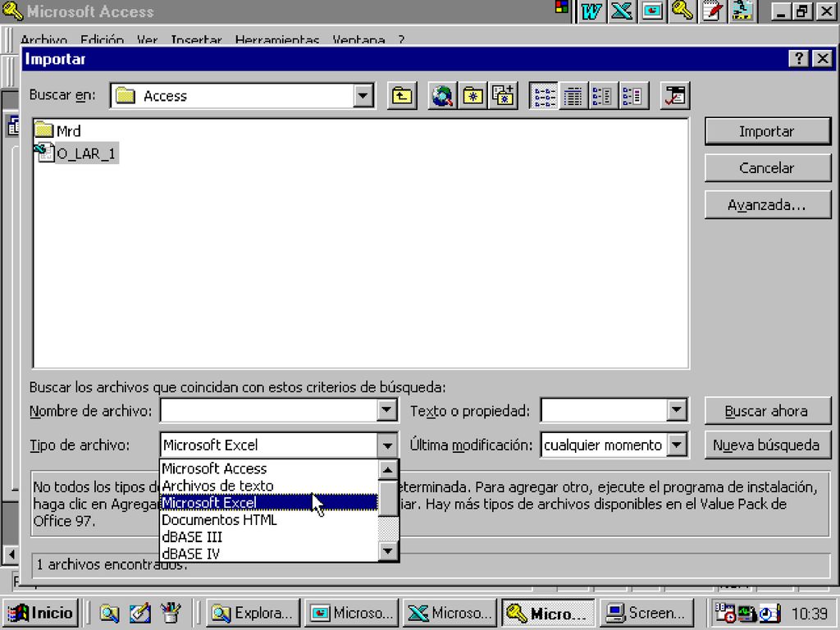Expand the Tipo de archivo dropdown arrow
Screen dimensions: 840x630
[387, 445]
